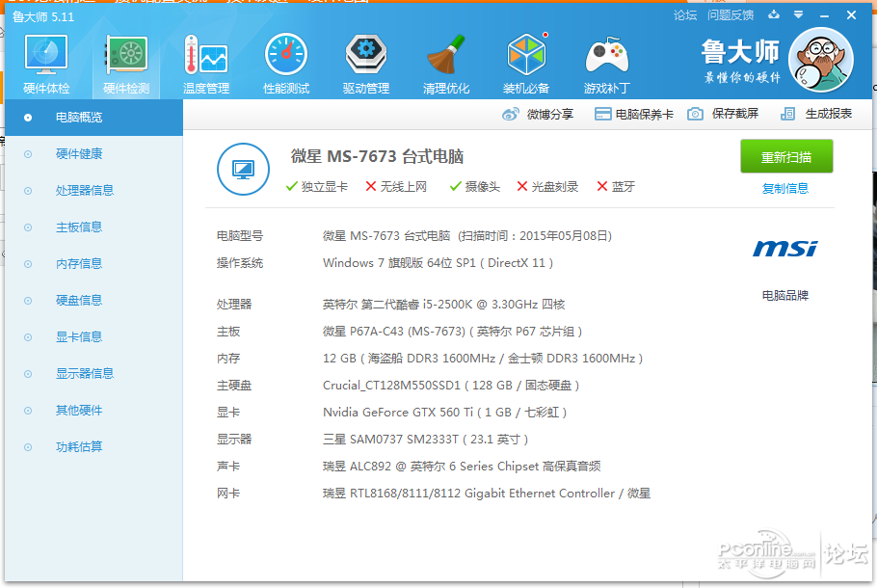Click the 光盘刻录 red cross mark
The height and width of the screenshot is (588, 877).
(521, 186)
